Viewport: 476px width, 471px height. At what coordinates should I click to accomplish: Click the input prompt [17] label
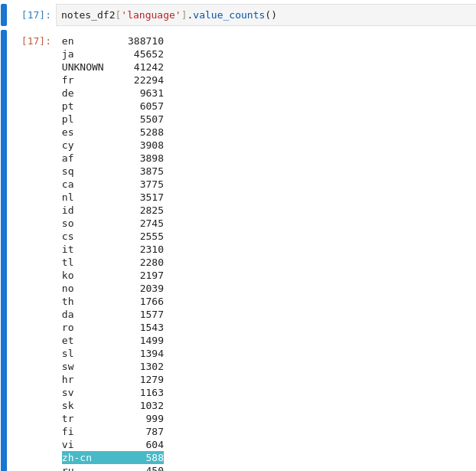point(36,15)
